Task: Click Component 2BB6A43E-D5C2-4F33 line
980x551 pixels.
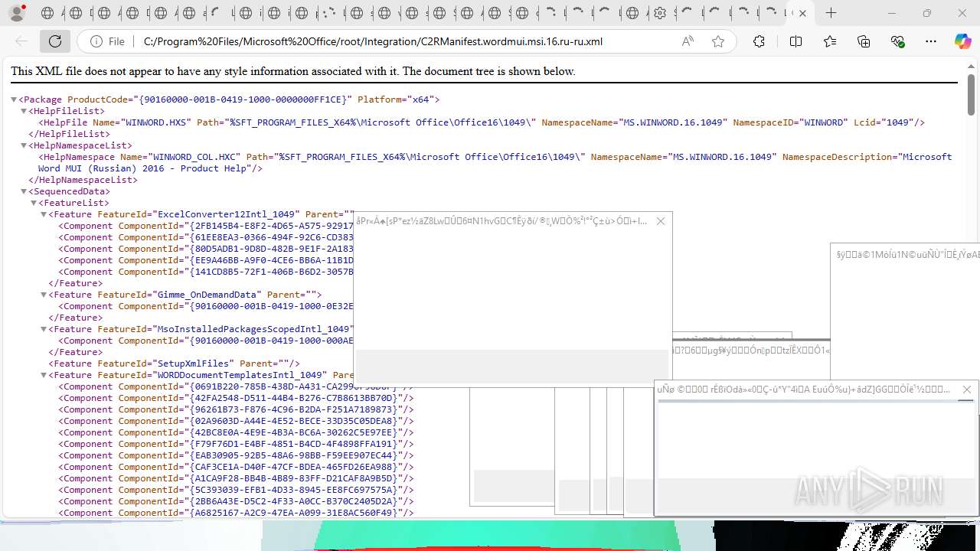Action: pyautogui.click(x=236, y=501)
